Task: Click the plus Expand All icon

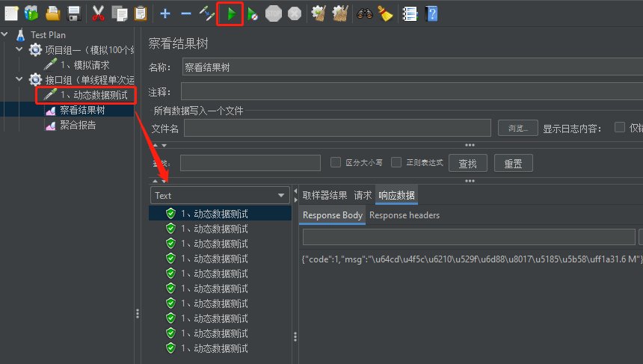Action: [x=165, y=13]
